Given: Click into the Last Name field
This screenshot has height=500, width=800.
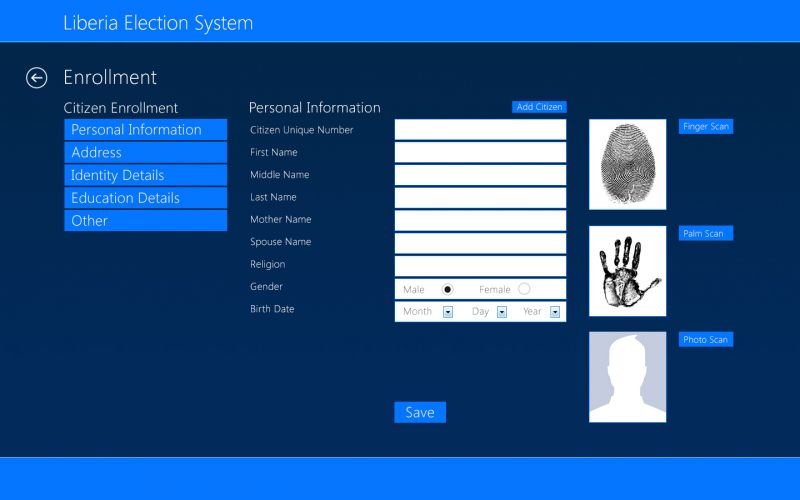Looking at the screenshot, I should tap(480, 197).
